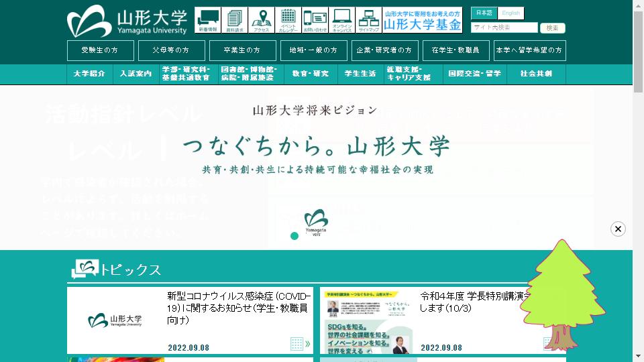Close the tree mascot with X button

pyautogui.click(x=618, y=229)
